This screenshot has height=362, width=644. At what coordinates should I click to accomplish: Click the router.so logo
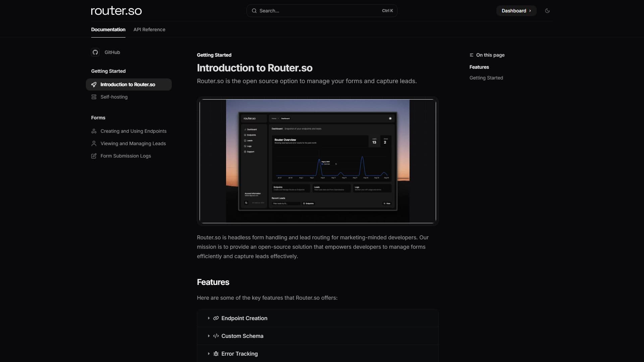coord(116,11)
